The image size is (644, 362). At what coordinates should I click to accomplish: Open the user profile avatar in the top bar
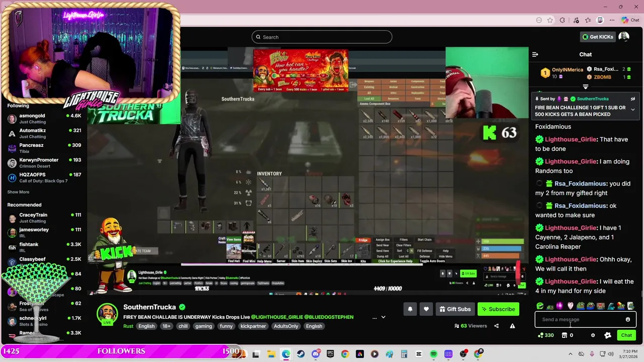tap(624, 37)
